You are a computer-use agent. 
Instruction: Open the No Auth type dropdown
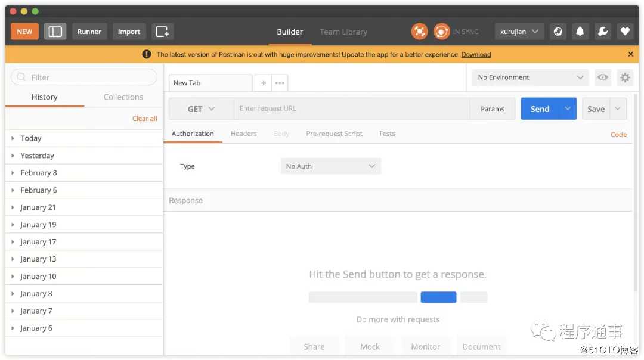coord(330,166)
